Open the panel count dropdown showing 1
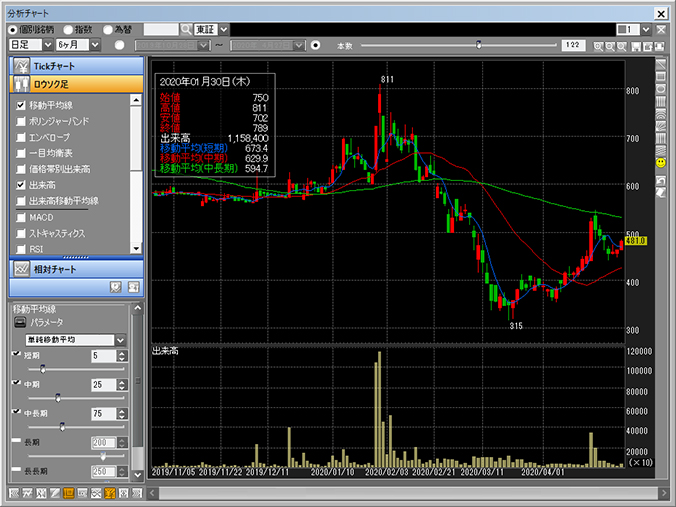 point(645,29)
